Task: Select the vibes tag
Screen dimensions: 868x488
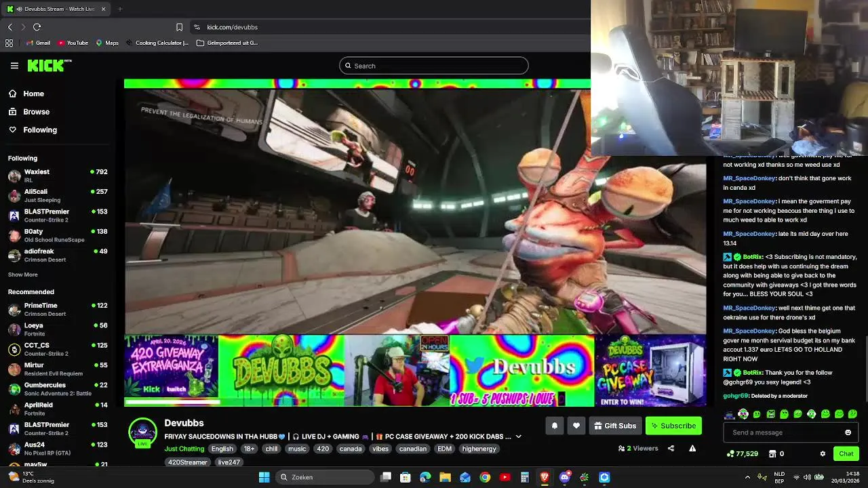Action: click(x=380, y=449)
